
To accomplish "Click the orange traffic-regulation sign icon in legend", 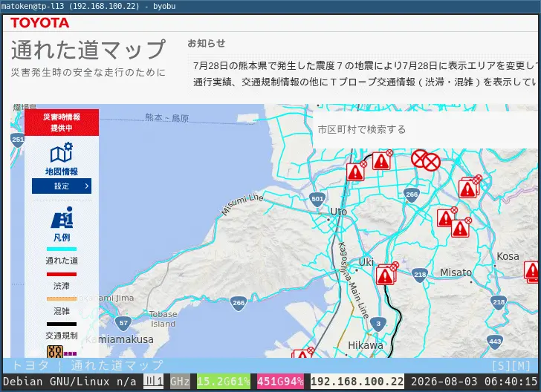I will (x=55, y=351).
